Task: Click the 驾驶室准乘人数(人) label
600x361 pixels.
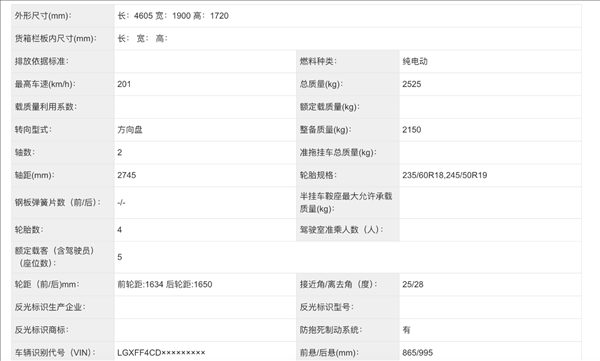Action: click(341, 230)
